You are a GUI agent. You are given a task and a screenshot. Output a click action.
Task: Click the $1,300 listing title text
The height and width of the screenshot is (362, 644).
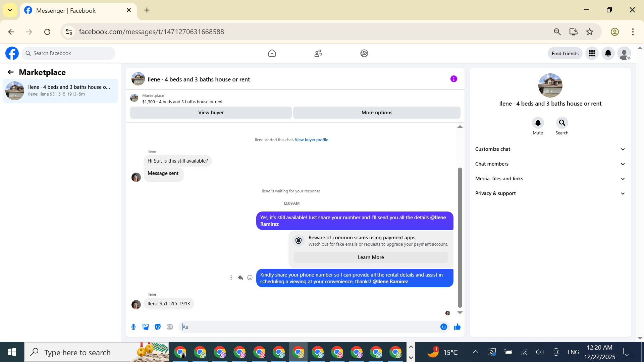182,102
